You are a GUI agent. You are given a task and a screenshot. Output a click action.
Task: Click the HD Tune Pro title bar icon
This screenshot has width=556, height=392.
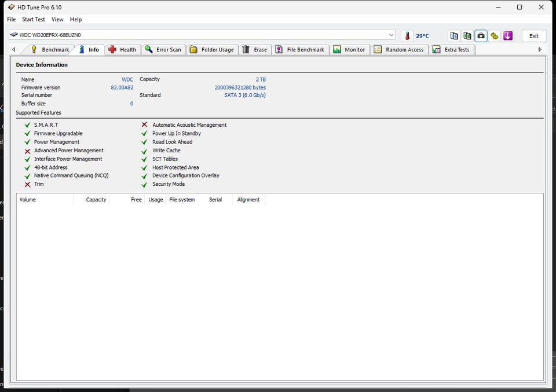[12, 7]
